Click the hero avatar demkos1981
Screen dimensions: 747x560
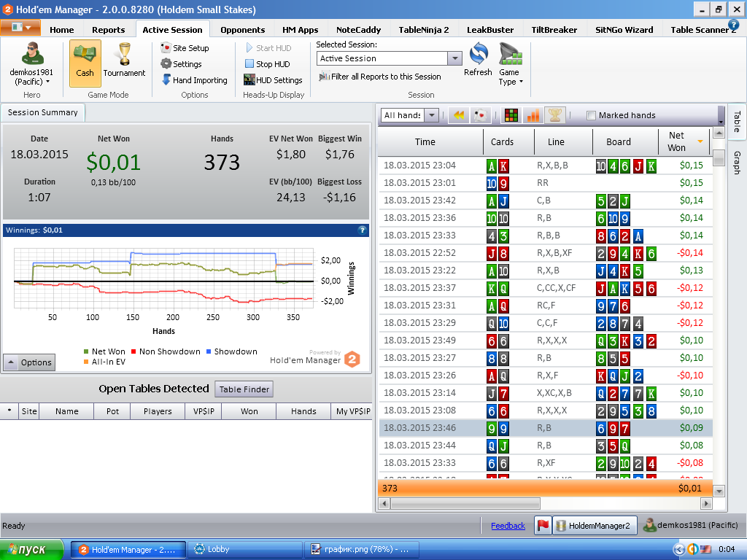pos(32,53)
